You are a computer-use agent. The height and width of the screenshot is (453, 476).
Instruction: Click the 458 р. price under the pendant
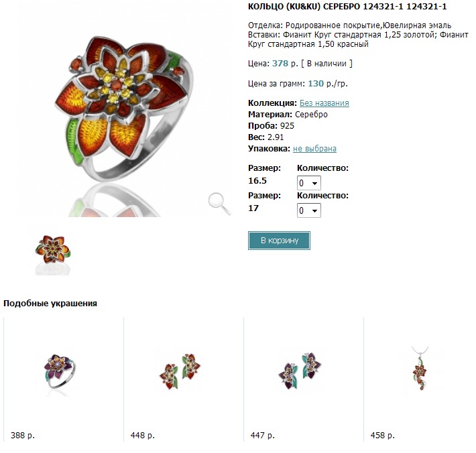[x=382, y=436]
